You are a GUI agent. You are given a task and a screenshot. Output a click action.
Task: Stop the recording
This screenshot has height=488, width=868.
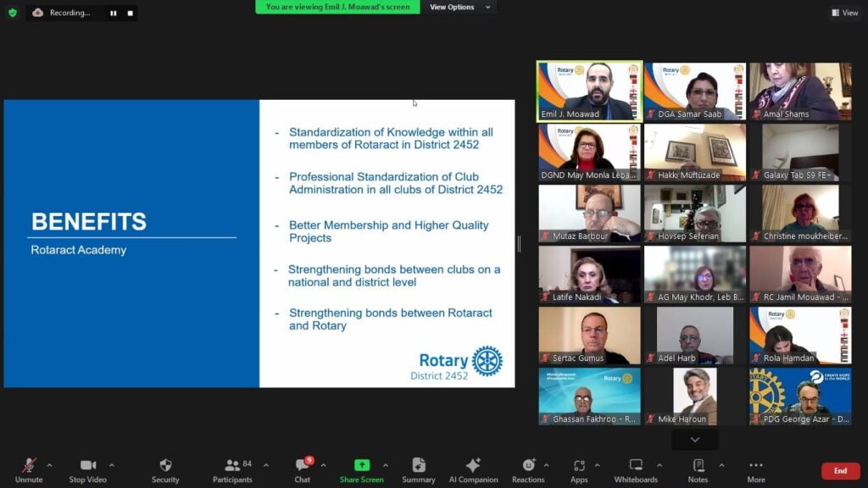coord(130,13)
